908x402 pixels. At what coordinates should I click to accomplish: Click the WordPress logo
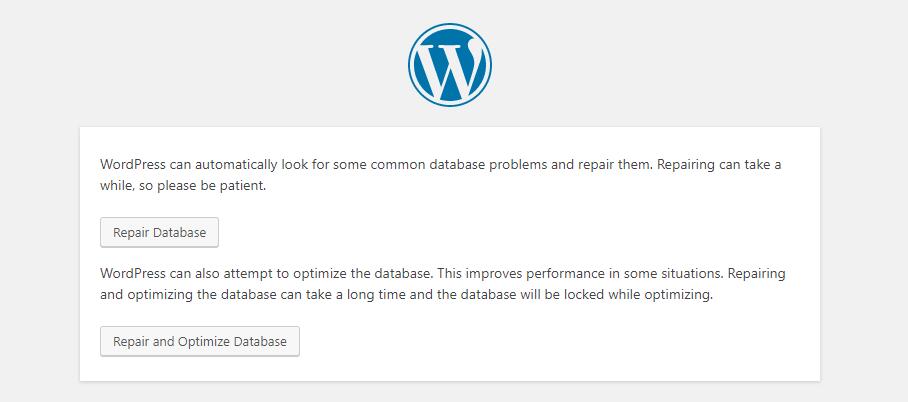(449, 63)
